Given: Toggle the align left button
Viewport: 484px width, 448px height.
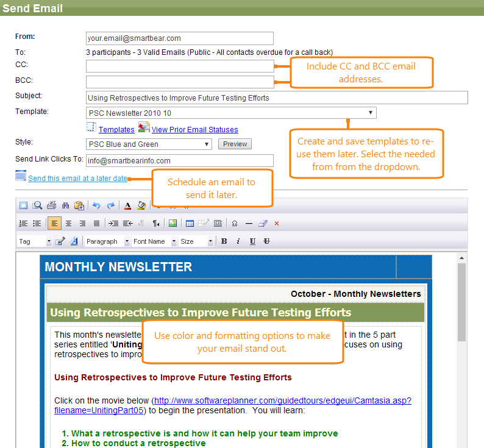Looking at the screenshot, I should point(54,224).
